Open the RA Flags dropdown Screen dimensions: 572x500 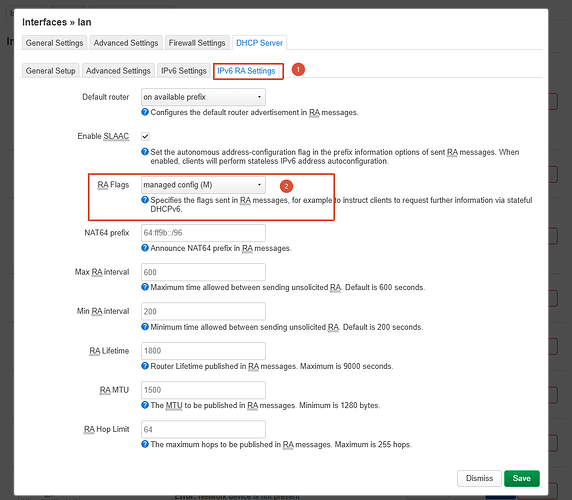coord(203,185)
